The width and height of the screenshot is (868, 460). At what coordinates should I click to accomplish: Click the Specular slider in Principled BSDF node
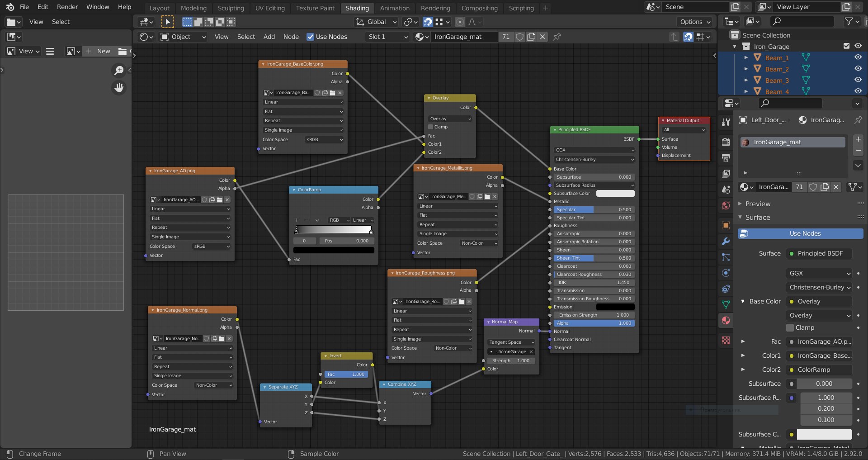click(594, 210)
